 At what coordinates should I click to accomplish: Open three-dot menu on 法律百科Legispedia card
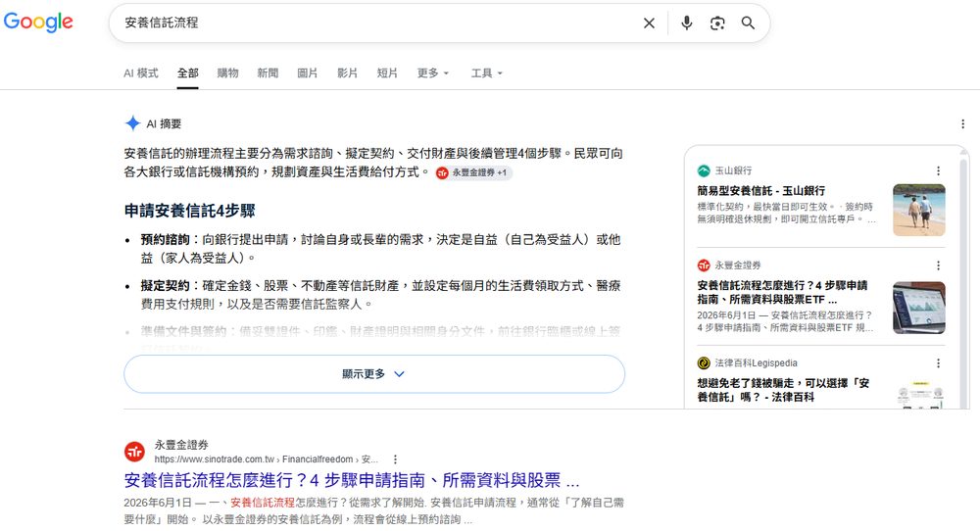(x=938, y=362)
